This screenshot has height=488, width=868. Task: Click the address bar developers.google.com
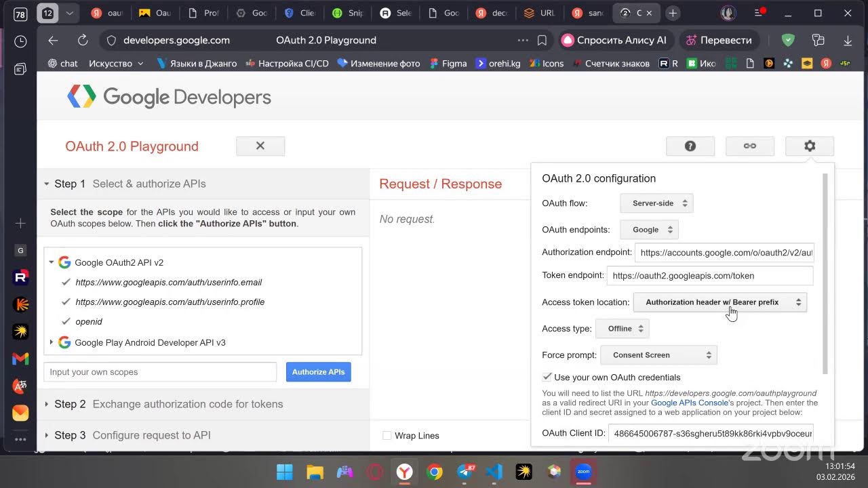[176, 40]
